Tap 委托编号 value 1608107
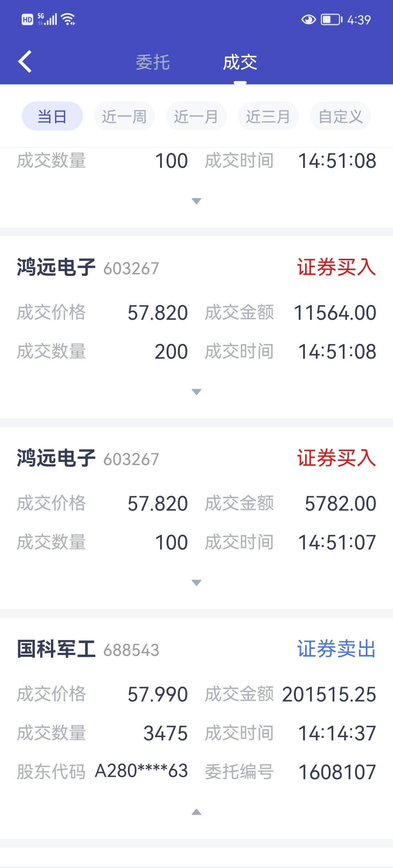 tap(337, 772)
